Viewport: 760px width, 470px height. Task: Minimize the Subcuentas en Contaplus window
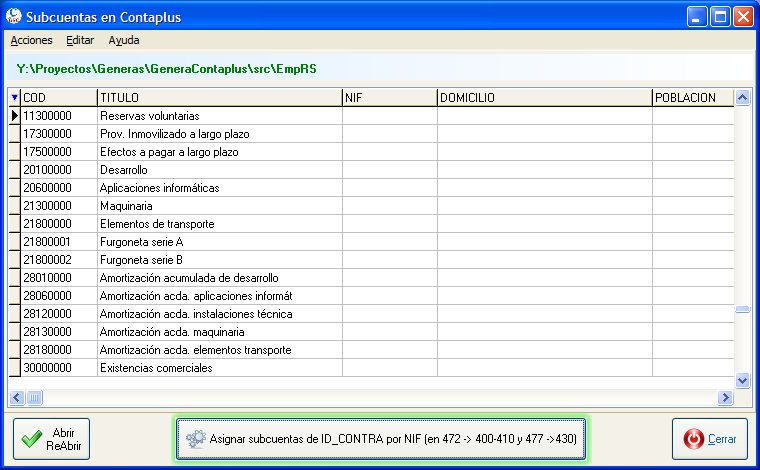pos(697,17)
